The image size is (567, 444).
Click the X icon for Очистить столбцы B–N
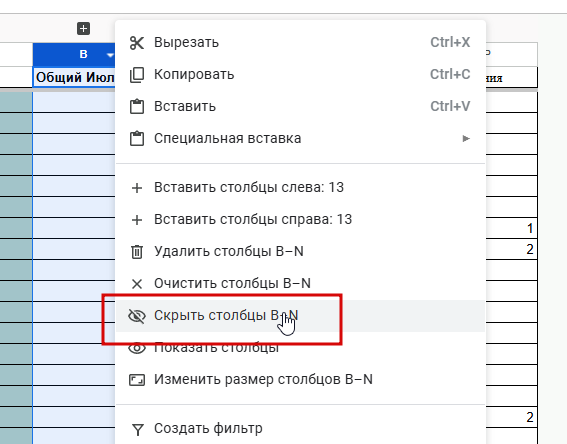[x=137, y=284]
